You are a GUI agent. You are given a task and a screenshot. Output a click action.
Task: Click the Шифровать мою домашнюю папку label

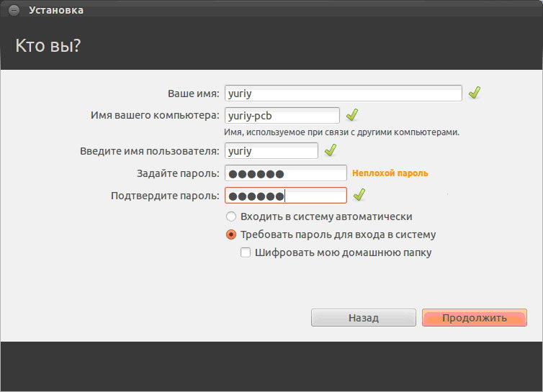click(344, 253)
